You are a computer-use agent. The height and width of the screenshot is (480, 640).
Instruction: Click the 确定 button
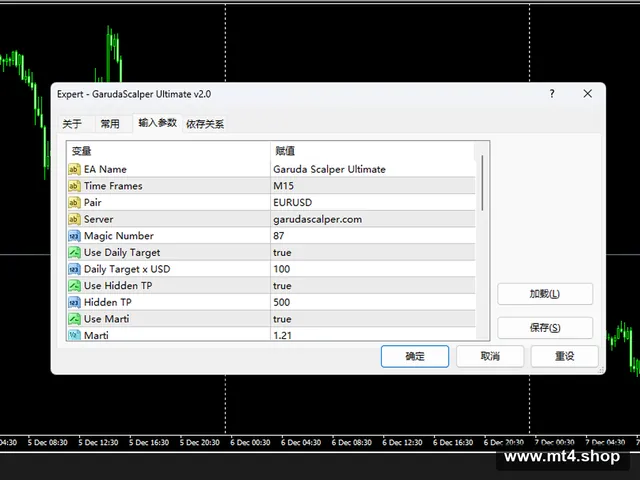(x=415, y=356)
